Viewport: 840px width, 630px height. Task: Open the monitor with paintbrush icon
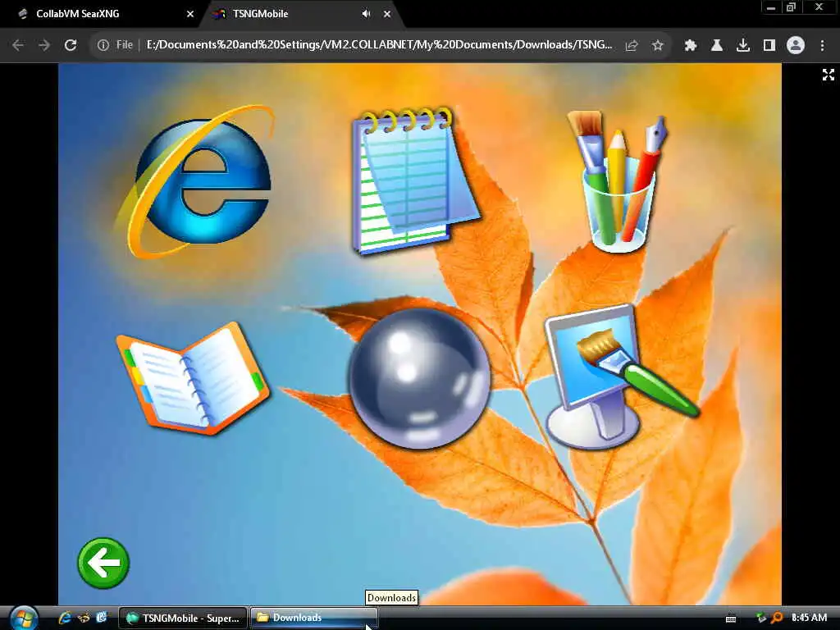point(622,377)
